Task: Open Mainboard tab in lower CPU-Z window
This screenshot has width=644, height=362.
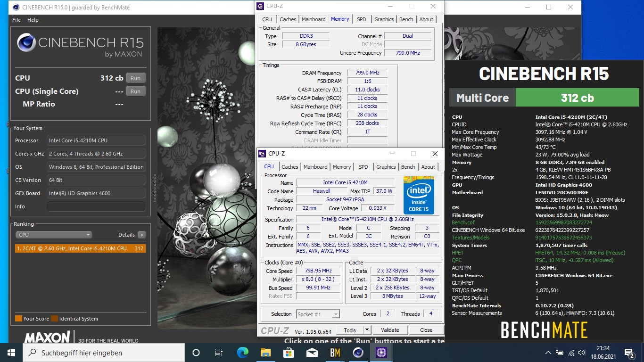Action: click(x=315, y=167)
